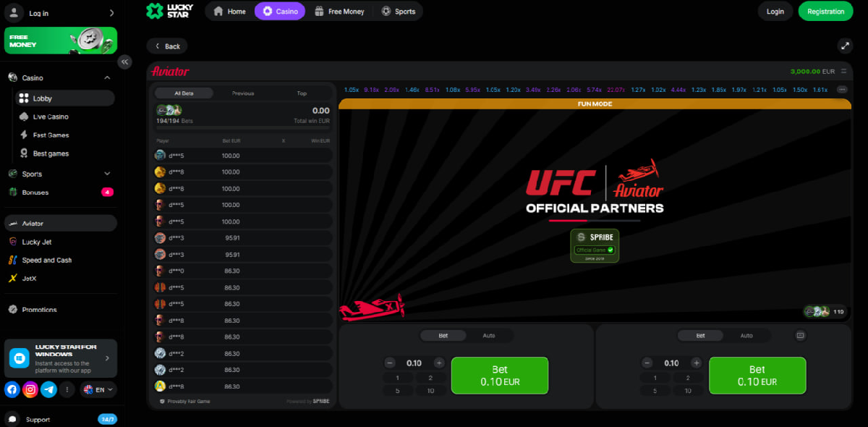This screenshot has height=427, width=868.
Task: Open the three-dot more socials menu
Action: coord(67,389)
